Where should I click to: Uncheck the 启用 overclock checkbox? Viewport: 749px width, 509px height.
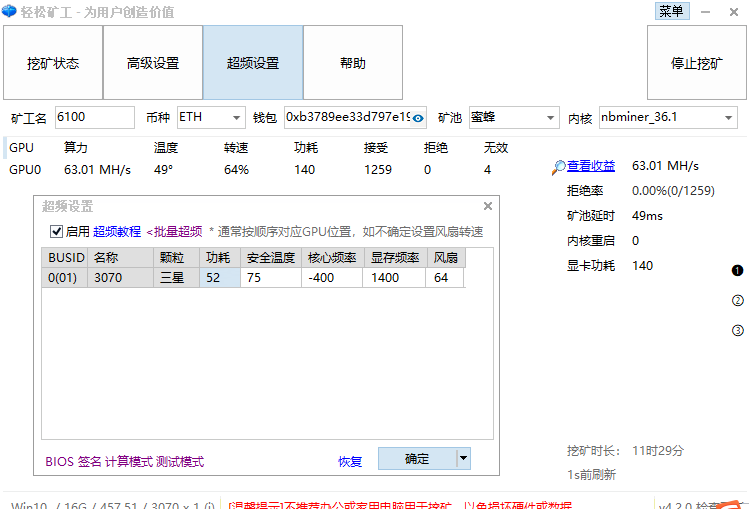coord(56,232)
